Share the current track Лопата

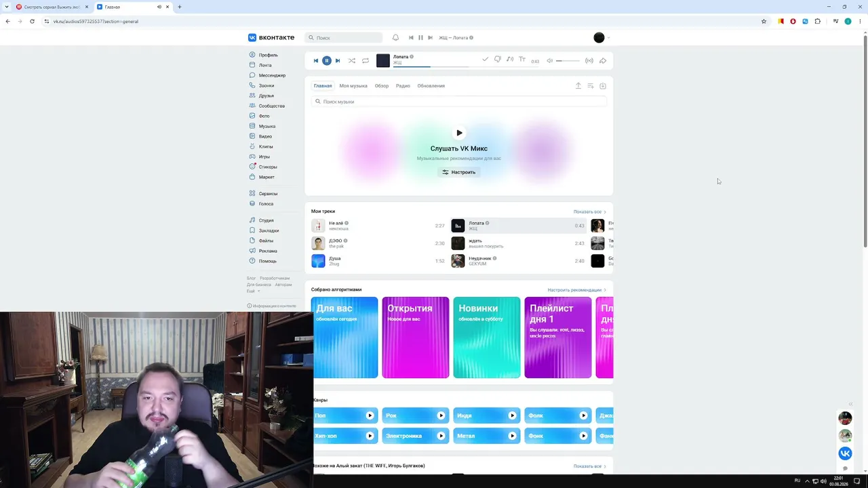point(603,61)
